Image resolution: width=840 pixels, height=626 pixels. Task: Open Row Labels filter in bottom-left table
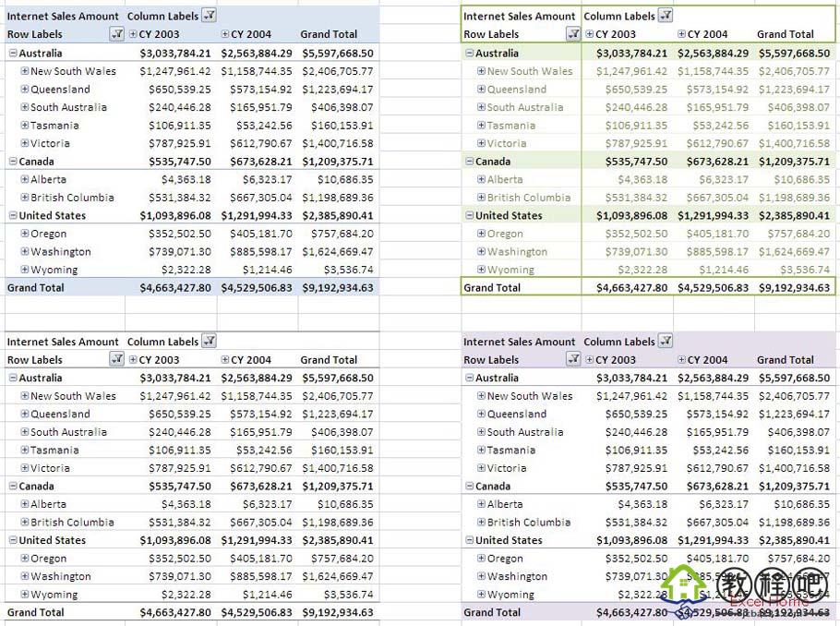pyautogui.click(x=117, y=359)
